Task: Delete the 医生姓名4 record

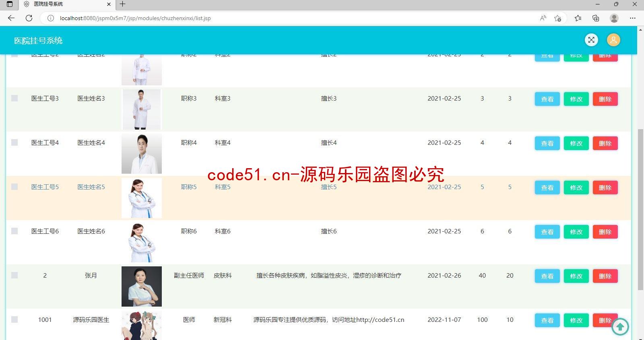Action: tap(605, 143)
